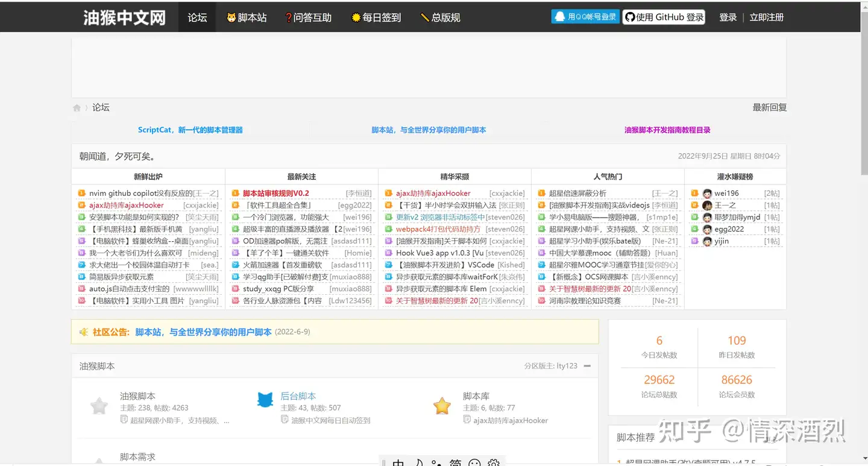Open the 最新回复 link
The width and height of the screenshot is (868, 466).
click(x=770, y=107)
